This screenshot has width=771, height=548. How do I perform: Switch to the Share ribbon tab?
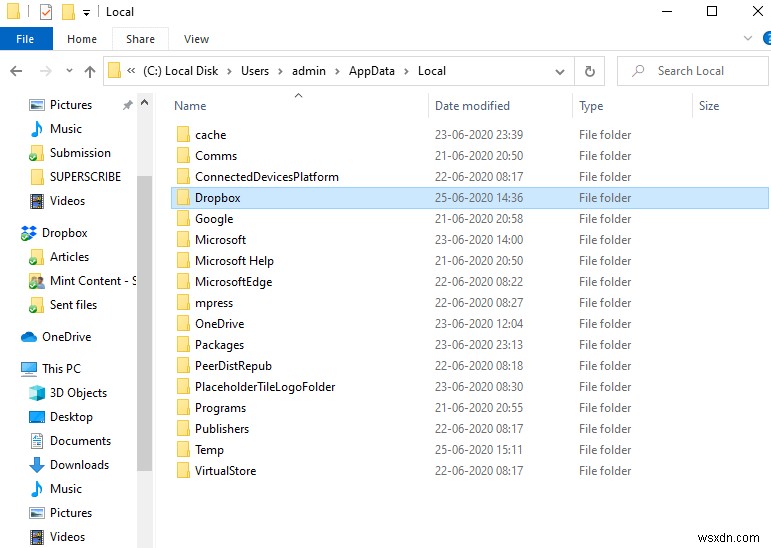pyautogui.click(x=140, y=39)
